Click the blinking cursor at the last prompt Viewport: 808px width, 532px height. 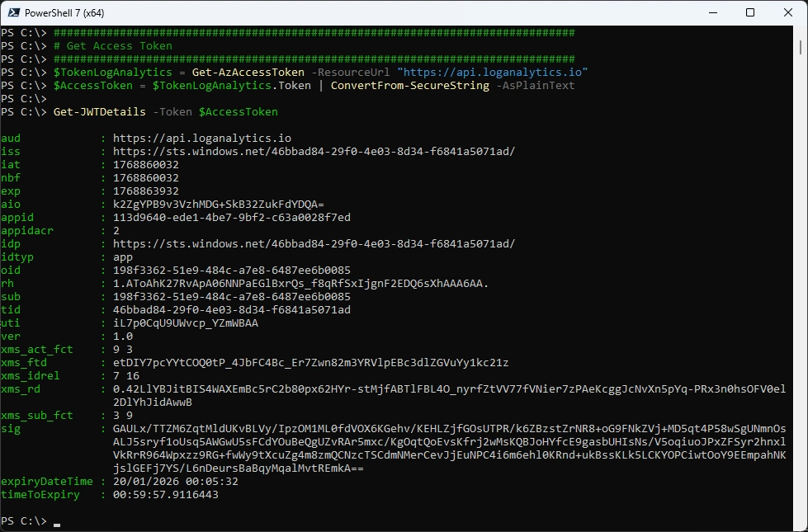(x=57, y=523)
